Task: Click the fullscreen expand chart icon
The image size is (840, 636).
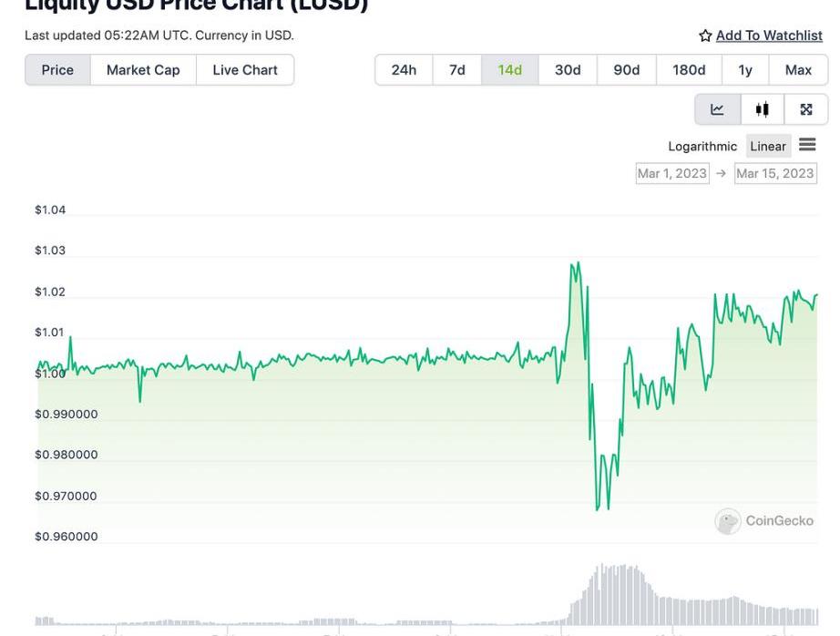Action: coord(806,109)
